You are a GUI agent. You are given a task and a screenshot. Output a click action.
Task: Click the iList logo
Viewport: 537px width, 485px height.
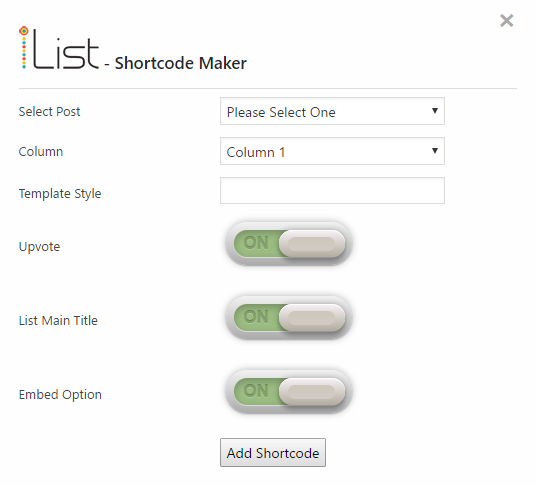[59, 48]
